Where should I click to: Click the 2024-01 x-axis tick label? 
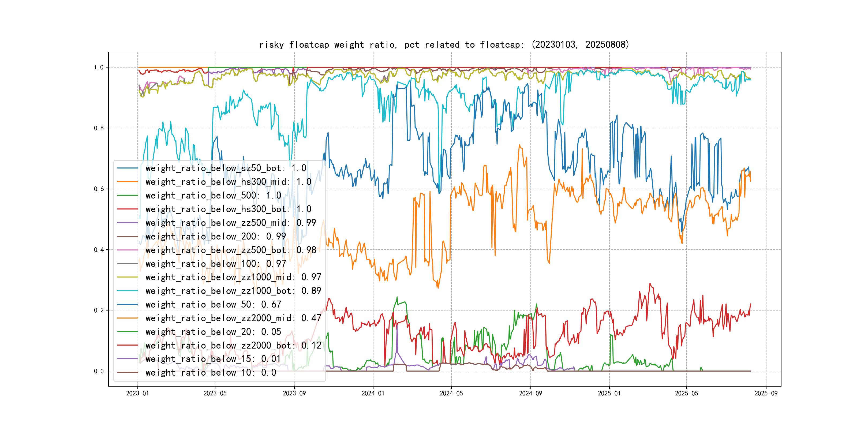[x=373, y=393]
